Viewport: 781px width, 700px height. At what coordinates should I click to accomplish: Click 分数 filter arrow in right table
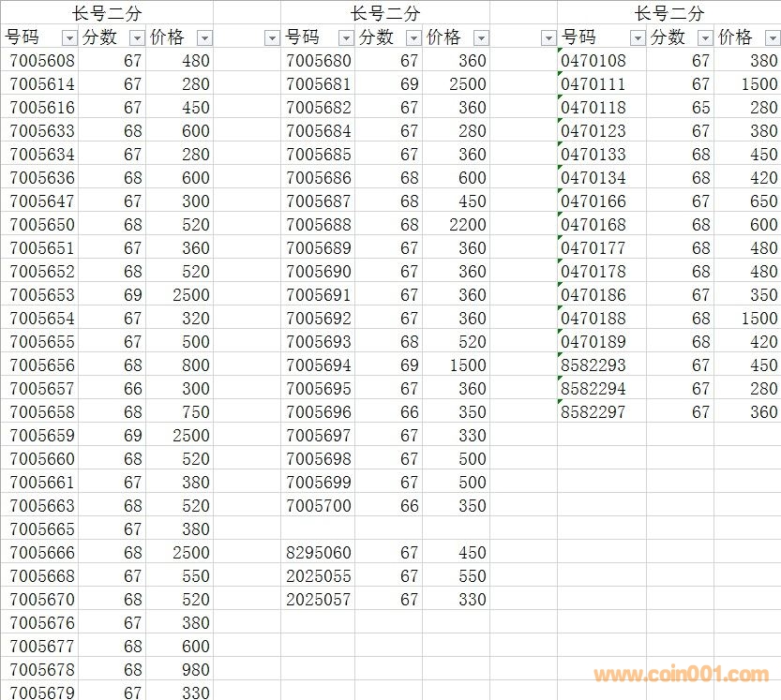pos(705,37)
